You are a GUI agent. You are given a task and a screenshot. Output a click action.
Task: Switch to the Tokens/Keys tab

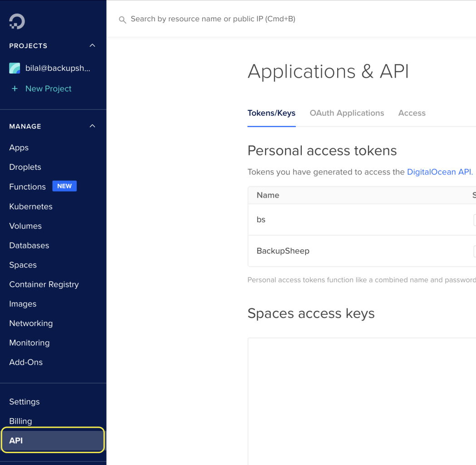point(271,113)
